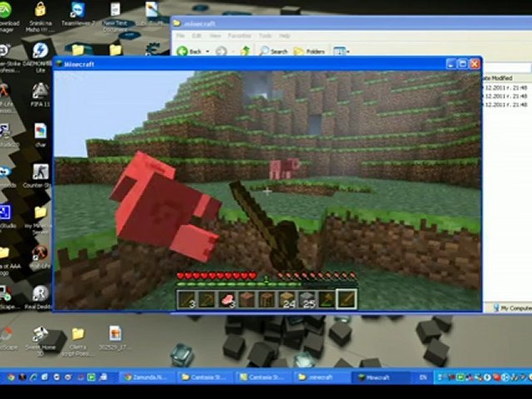Open the Help menu in .minecraft window
Screen dimensions: 532x399
coord(284,35)
